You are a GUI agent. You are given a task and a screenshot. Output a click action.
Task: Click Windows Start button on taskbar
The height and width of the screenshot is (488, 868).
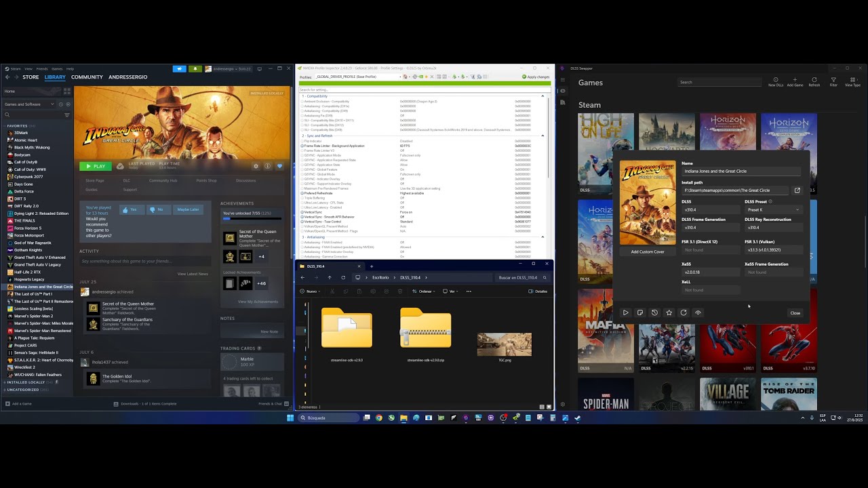(x=290, y=418)
